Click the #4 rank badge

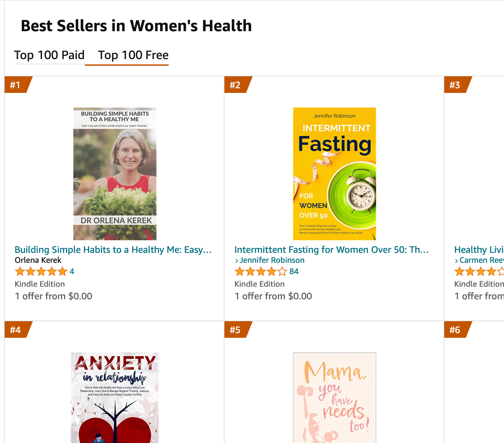pyautogui.click(x=16, y=330)
